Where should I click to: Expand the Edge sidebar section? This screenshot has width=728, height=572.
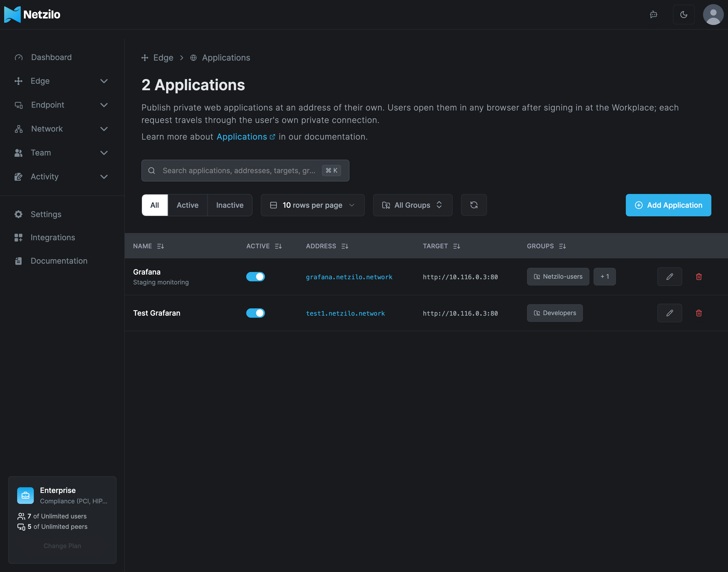click(x=62, y=81)
